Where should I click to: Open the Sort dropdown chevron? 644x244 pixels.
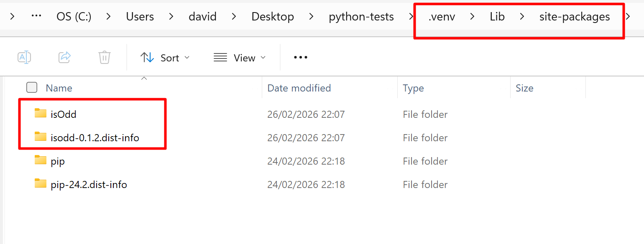click(x=187, y=57)
